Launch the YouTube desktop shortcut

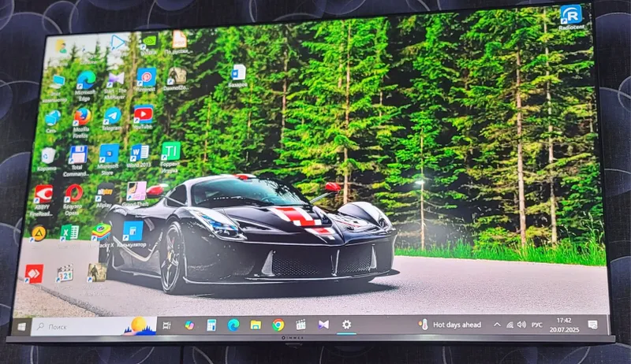[x=143, y=114]
